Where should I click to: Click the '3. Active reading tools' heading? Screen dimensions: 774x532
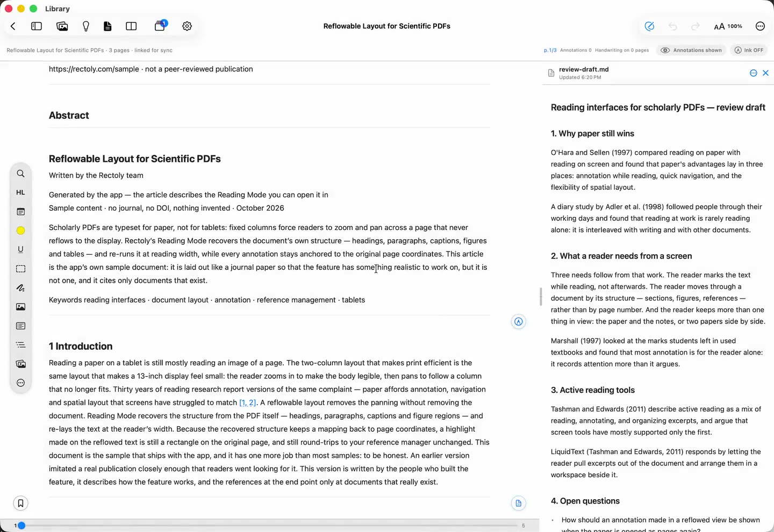[x=592, y=390]
